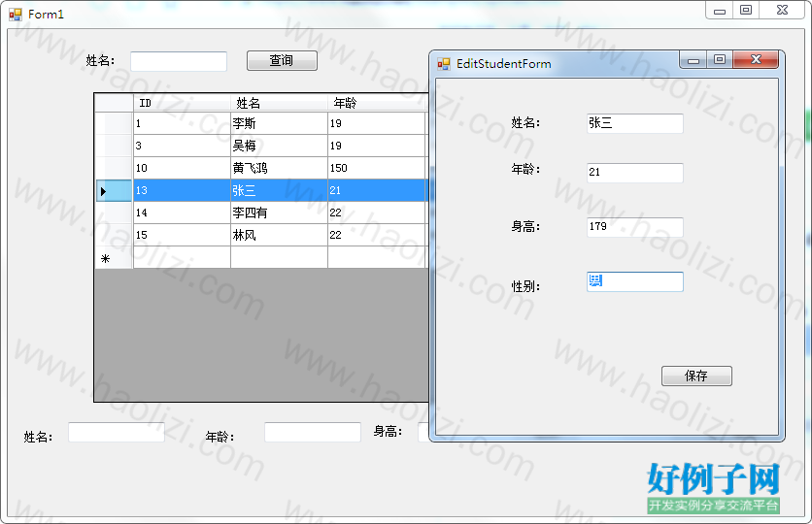Sort by the ID column header
812x524 pixels.
pos(182,103)
